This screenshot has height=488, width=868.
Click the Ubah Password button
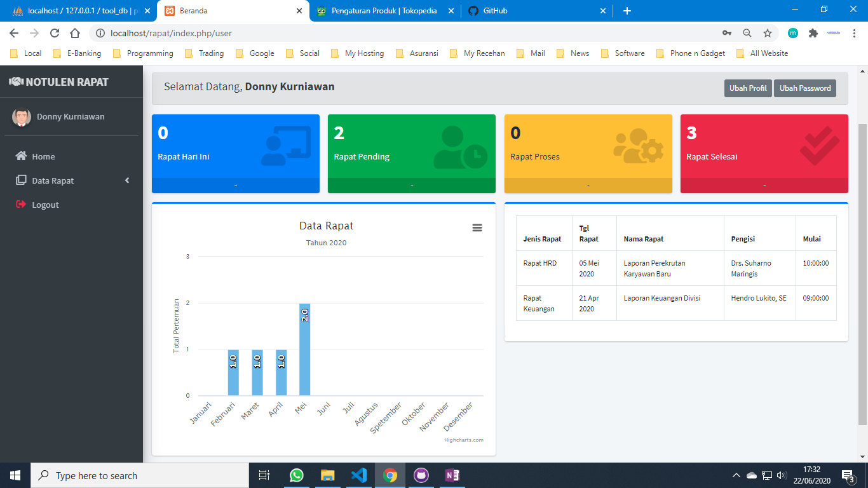[x=804, y=88]
